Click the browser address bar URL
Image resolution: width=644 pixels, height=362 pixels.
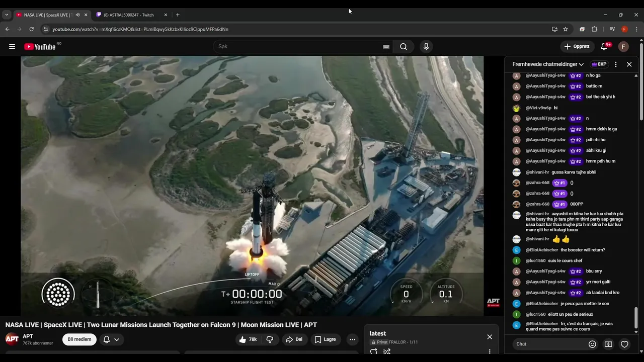(x=140, y=29)
